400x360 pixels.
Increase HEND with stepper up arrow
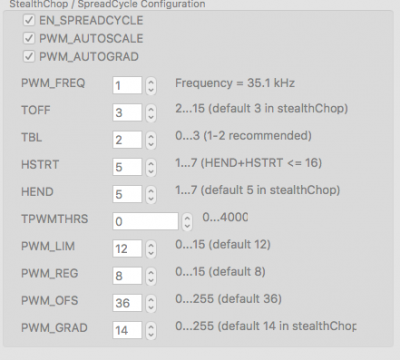(x=151, y=191)
